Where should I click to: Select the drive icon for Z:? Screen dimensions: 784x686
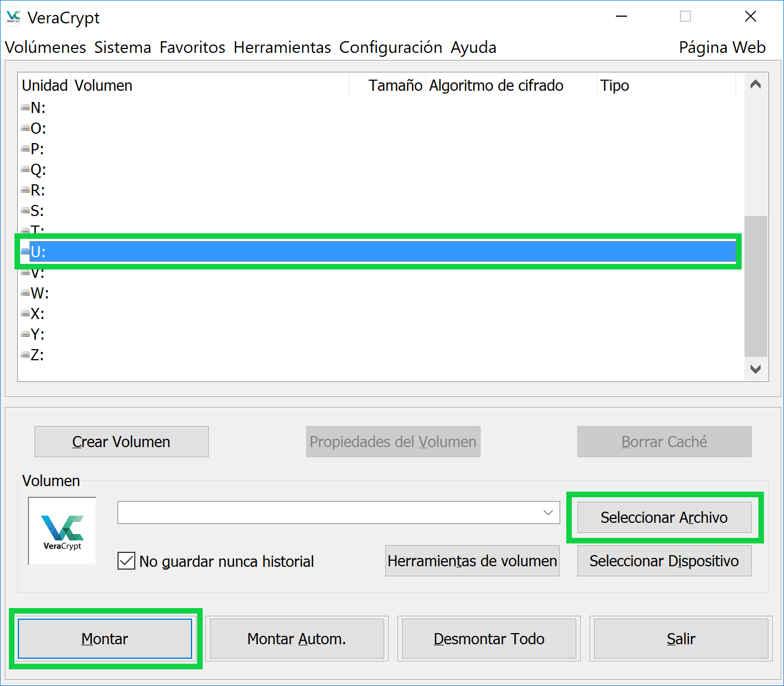pos(25,355)
